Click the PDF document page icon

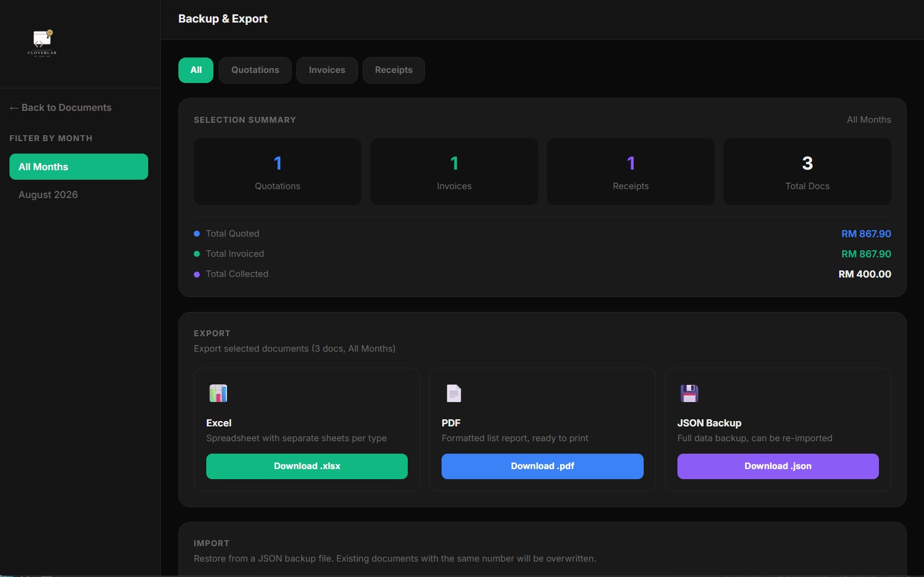click(x=454, y=393)
